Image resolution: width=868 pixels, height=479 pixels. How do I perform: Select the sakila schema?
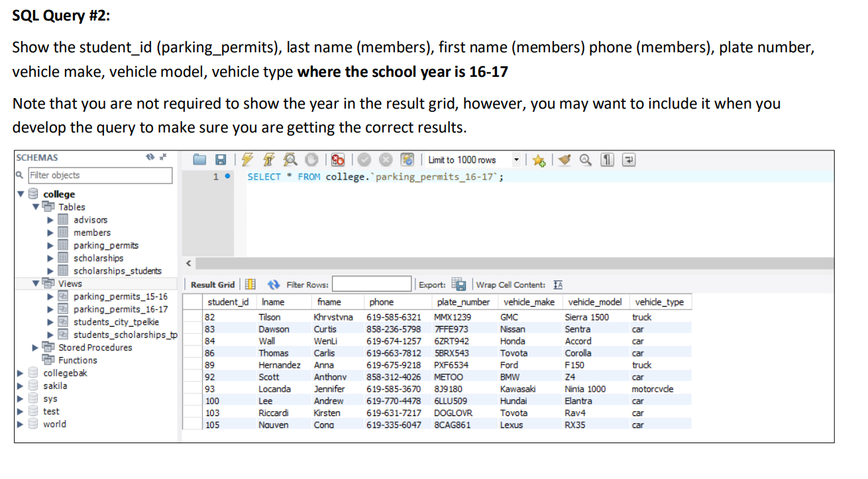[x=55, y=386]
